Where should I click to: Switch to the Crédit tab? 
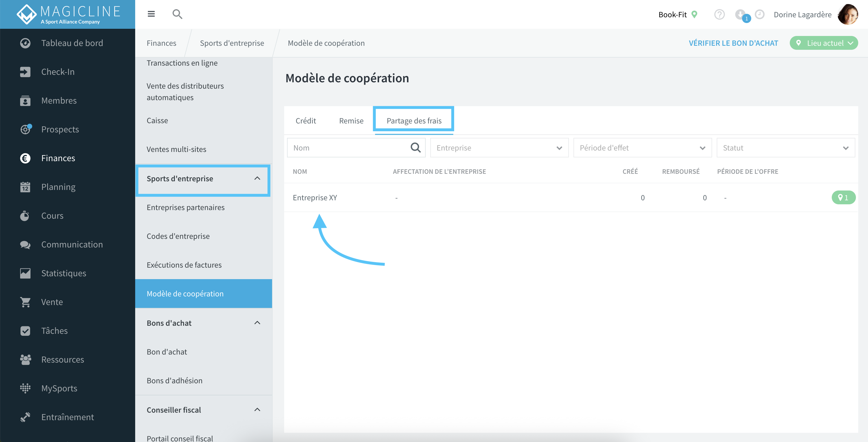(306, 121)
